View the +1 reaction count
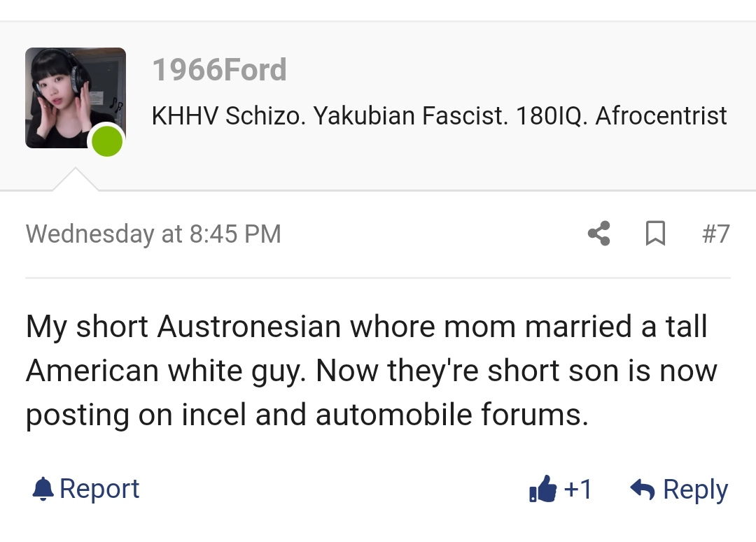The image size is (756, 542). point(577,490)
